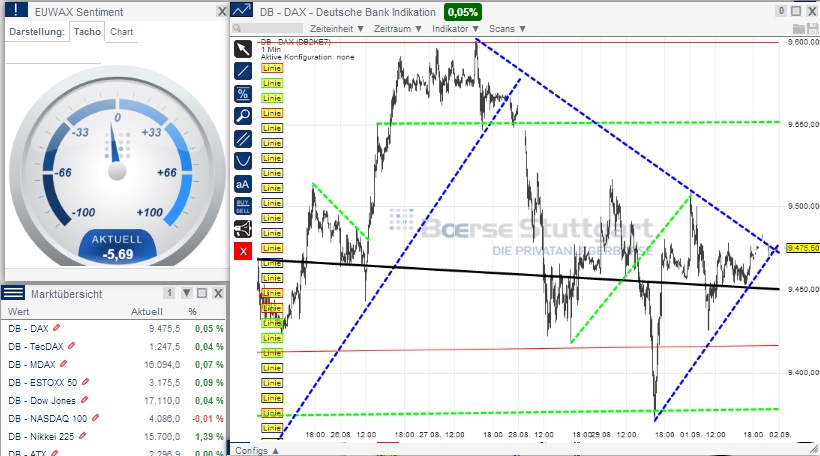
Task: Open the Zeiteinheit dropdown
Action: coord(336,29)
